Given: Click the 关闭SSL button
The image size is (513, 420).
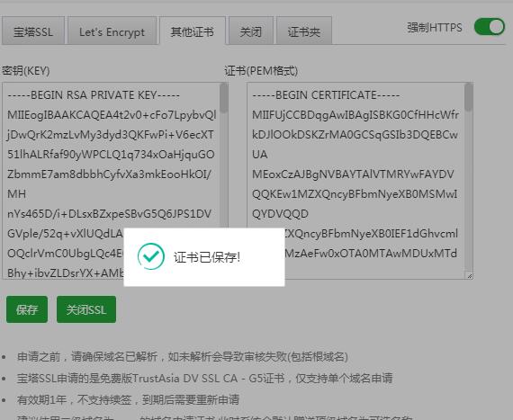Looking at the screenshot, I should tap(86, 309).
